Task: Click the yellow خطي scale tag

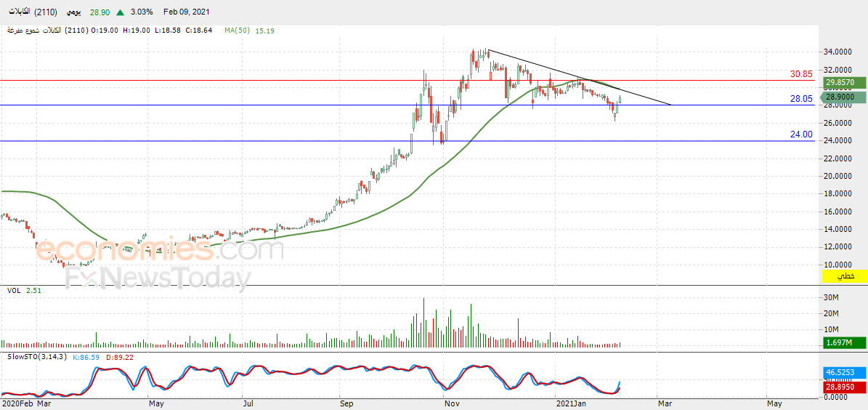Action: click(845, 275)
